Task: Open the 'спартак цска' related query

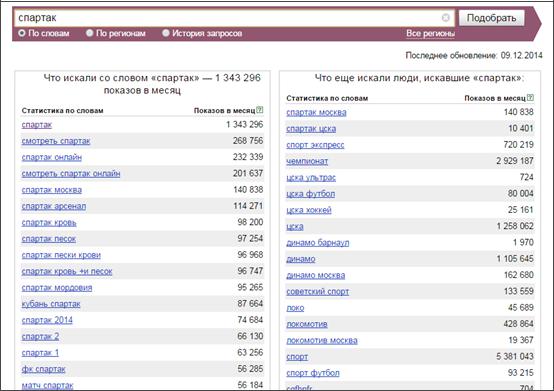Action: [311, 129]
